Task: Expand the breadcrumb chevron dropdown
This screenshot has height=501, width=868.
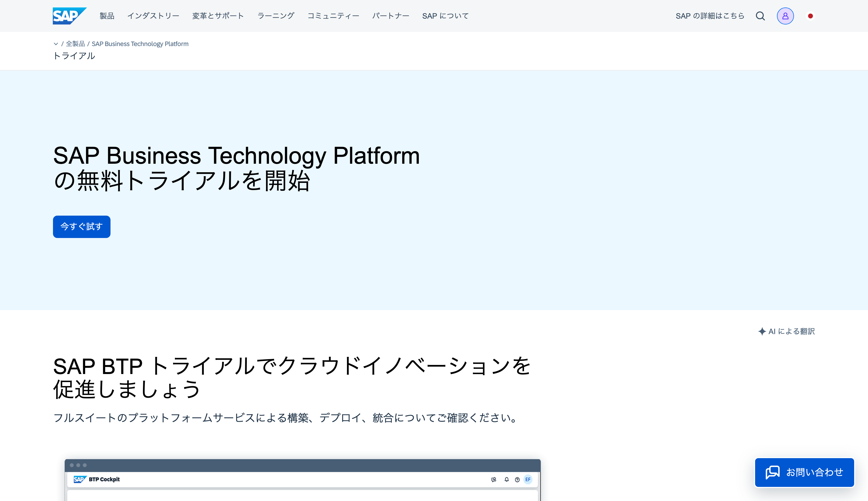Action: click(56, 44)
